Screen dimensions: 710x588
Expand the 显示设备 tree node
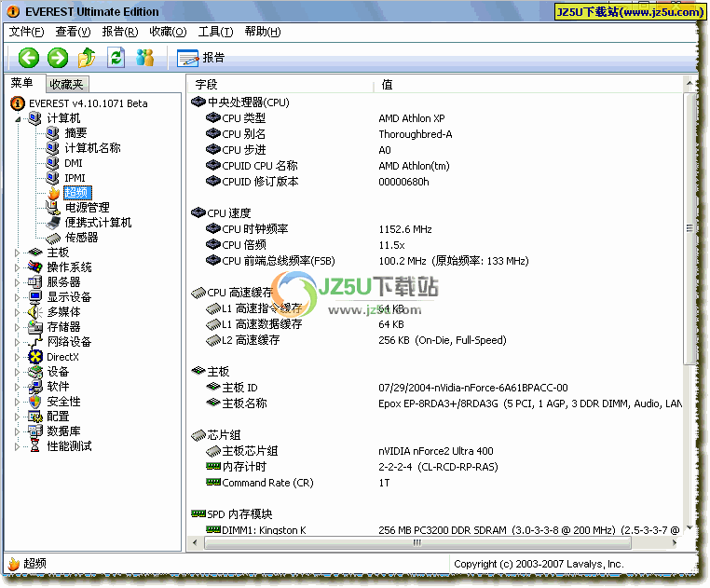17,297
